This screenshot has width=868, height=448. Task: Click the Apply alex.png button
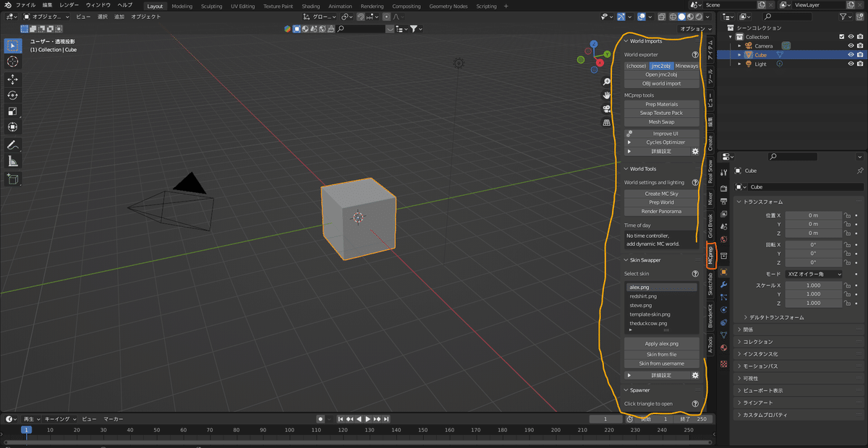pos(662,344)
